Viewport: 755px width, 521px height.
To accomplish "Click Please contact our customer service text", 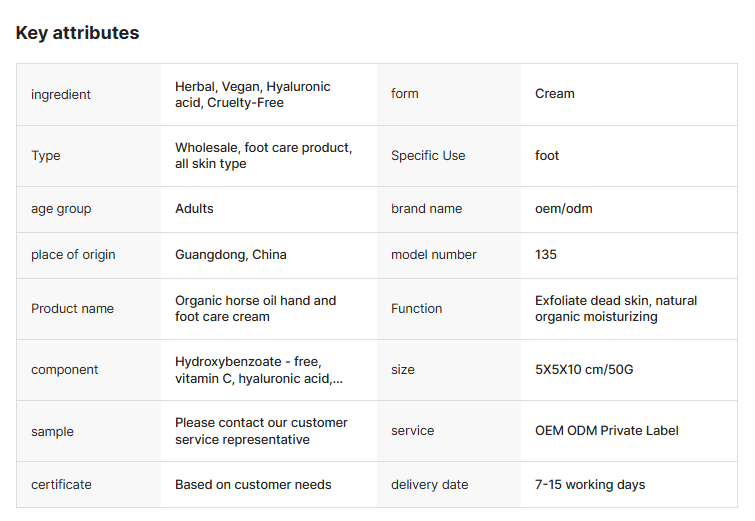I will tap(261, 431).
